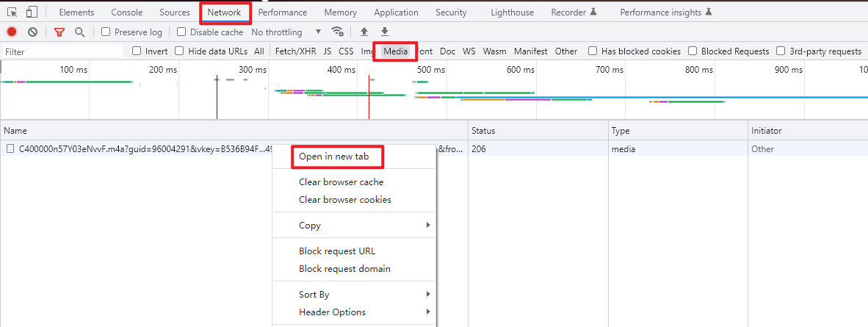868x327 pixels.
Task: Open search with the magnifier icon
Action: point(79,32)
